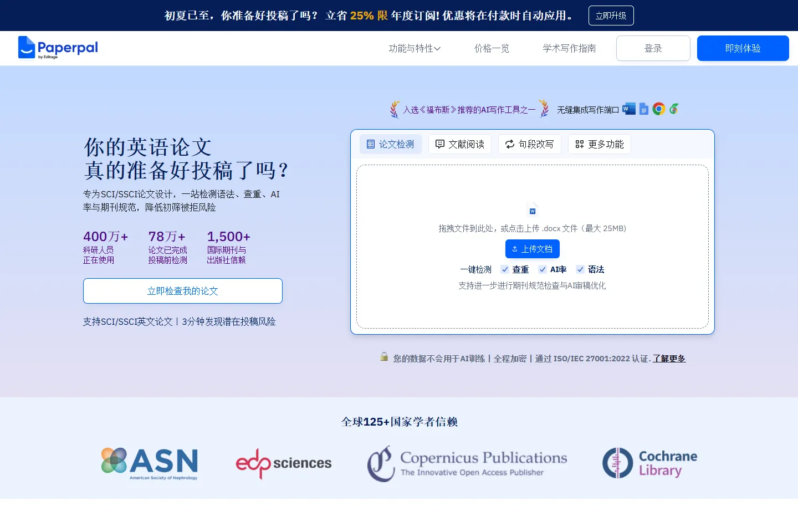
Task: Open the 价格一览 menu item
Action: (x=492, y=48)
